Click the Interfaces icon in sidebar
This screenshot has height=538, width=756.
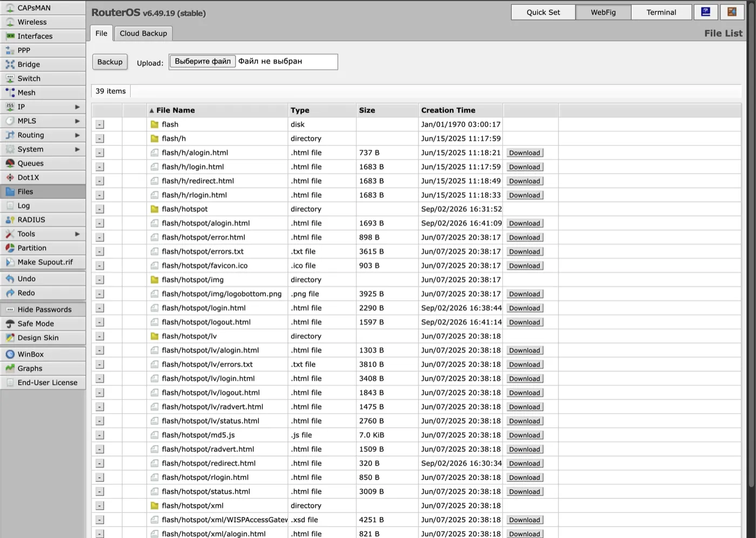pyautogui.click(x=10, y=36)
